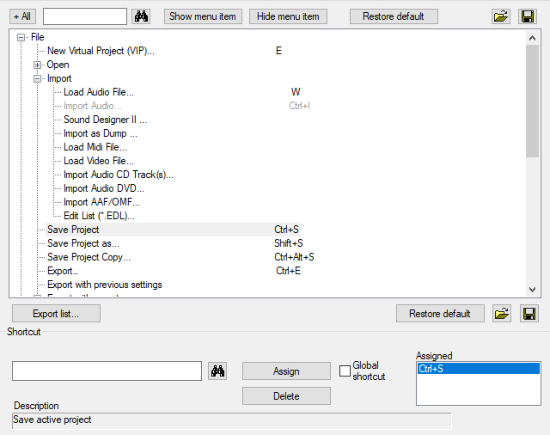
Task: Collapse the Import submenu node
Action: pos(37,79)
